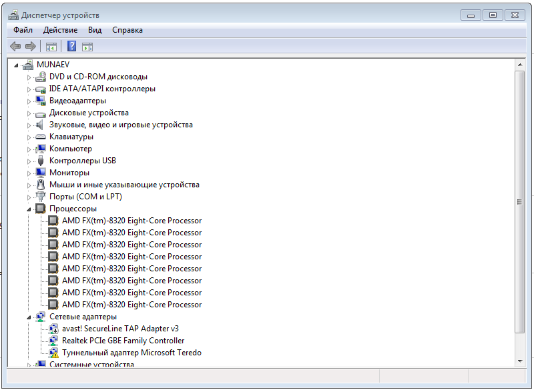Click the Клавиатуры keyboard icon
The height and width of the screenshot is (392, 534).
point(40,137)
